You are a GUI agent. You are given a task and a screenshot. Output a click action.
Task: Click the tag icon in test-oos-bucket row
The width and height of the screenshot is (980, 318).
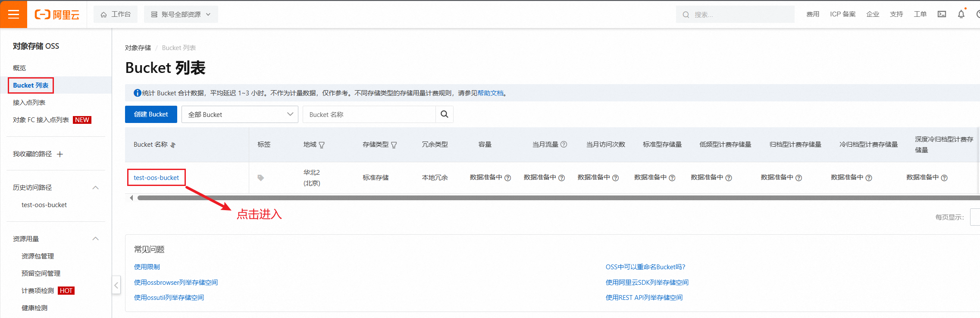click(260, 178)
